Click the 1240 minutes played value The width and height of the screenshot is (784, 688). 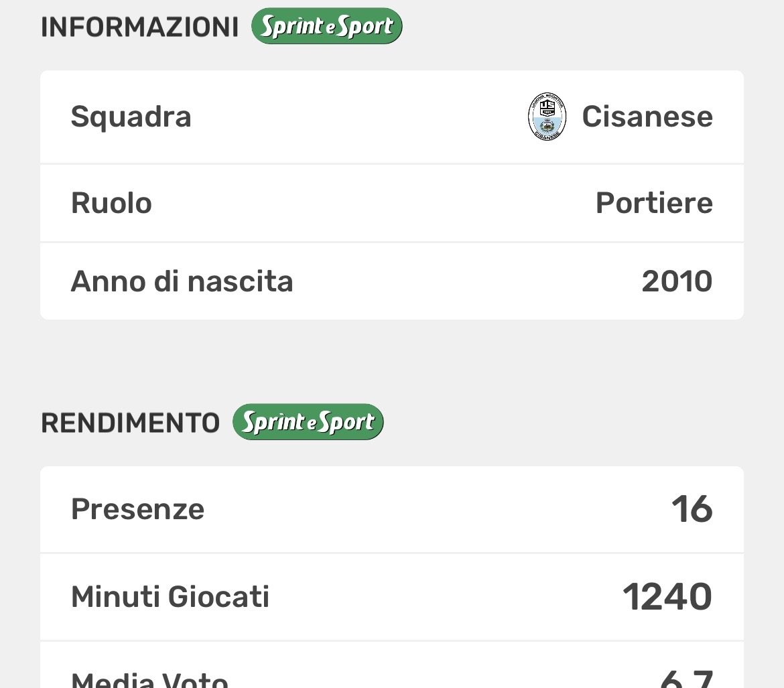pos(667,597)
